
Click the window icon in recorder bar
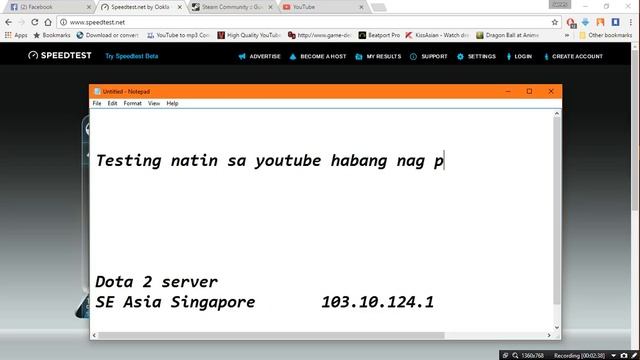(505, 356)
